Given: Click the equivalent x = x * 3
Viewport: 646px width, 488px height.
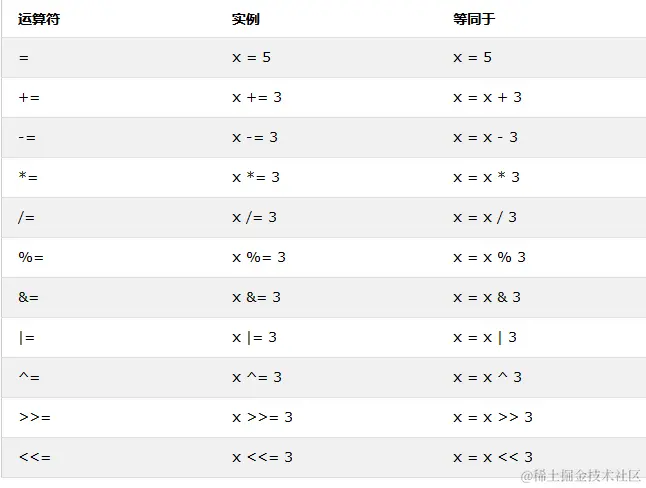Looking at the screenshot, I should [487, 177].
